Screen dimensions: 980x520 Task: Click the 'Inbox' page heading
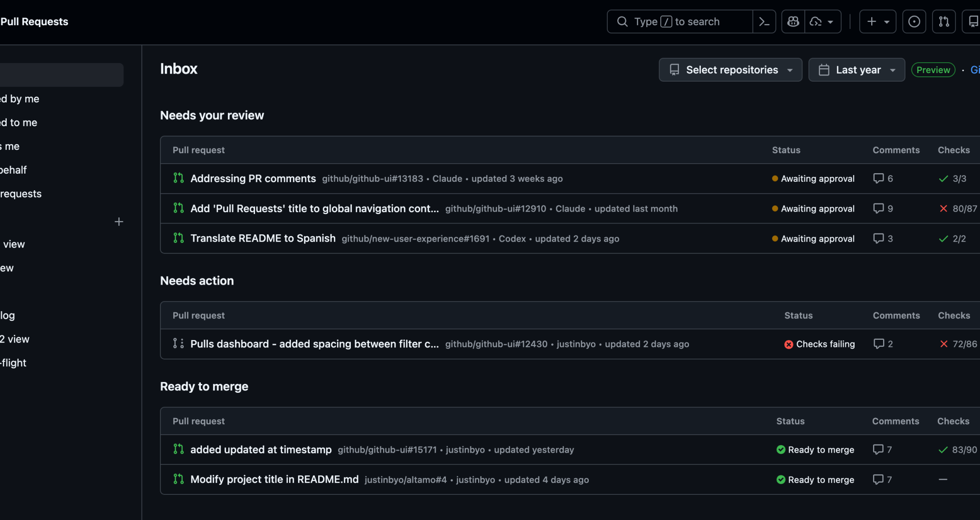(179, 69)
